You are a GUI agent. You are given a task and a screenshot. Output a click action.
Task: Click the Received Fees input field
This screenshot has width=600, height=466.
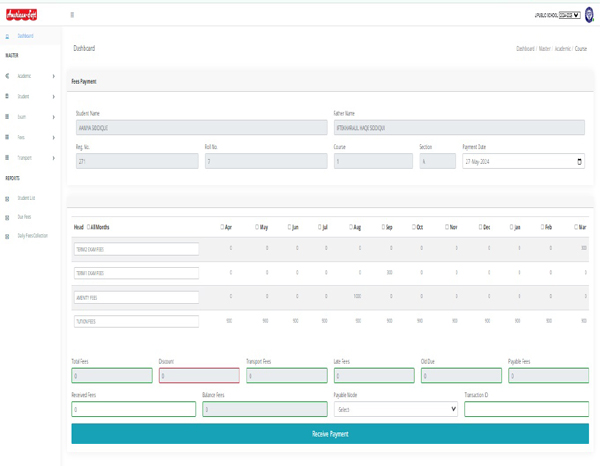click(134, 409)
